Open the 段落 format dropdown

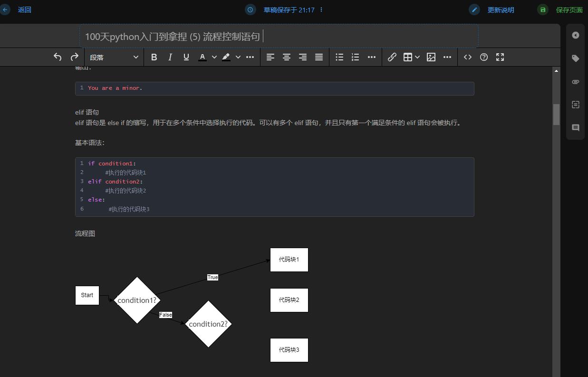click(x=114, y=57)
